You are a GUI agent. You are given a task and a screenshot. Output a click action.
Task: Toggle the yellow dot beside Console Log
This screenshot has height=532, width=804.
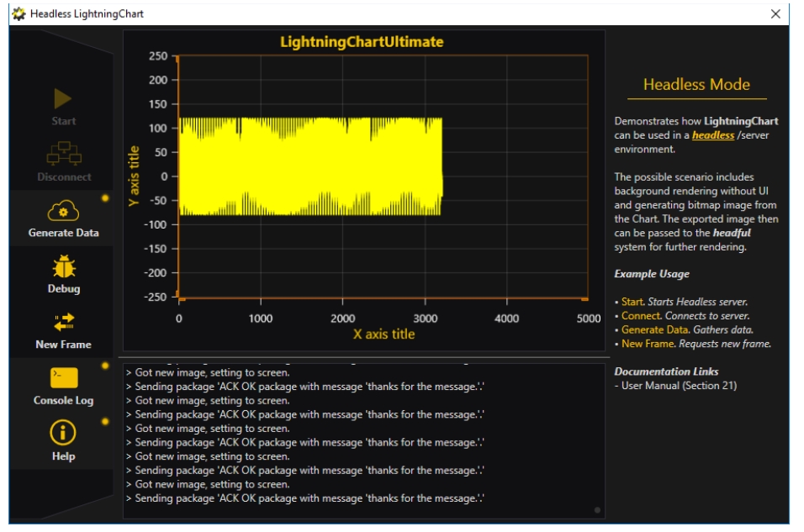[105, 366]
